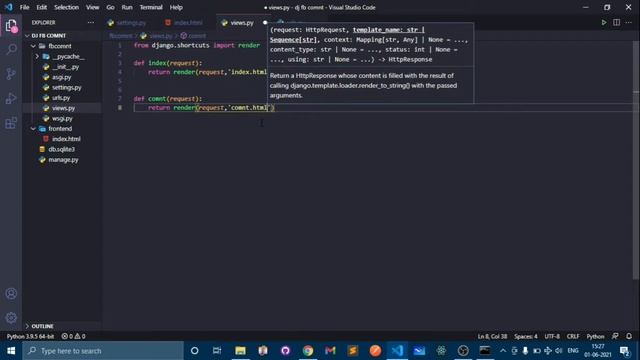The width and height of the screenshot is (640, 360).
Task: Go to line via Ln 8, Col 38
Action: coord(492,336)
